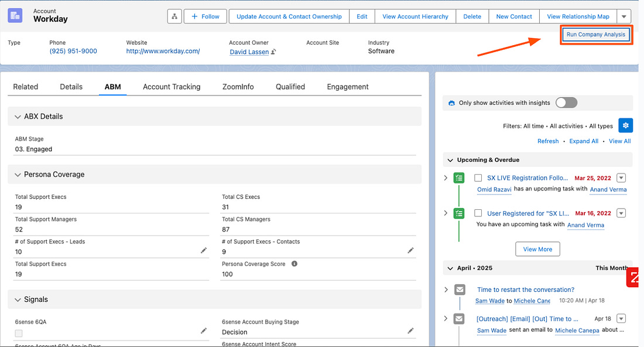Screen dimensions: 644x347
Task: Click the Persona Coverage Score info icon
Action: 294,264
